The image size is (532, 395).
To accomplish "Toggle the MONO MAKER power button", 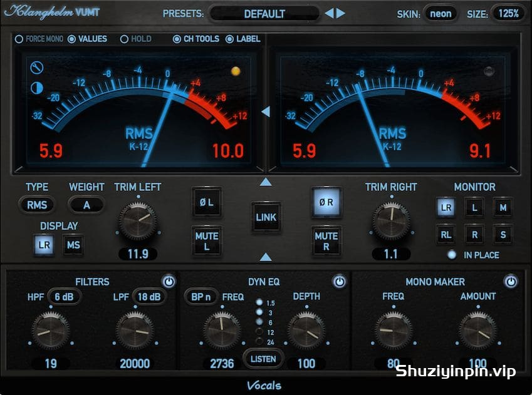I will coord(511,282).
